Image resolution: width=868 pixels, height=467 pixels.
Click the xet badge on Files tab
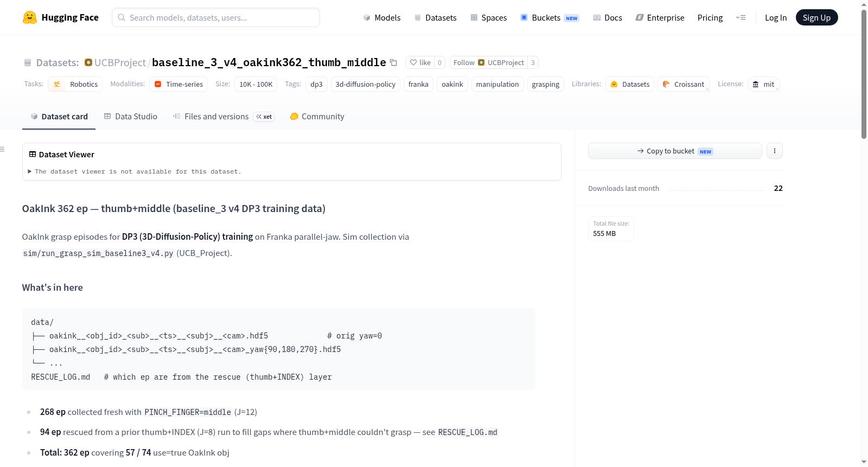(x=264, y=117)
